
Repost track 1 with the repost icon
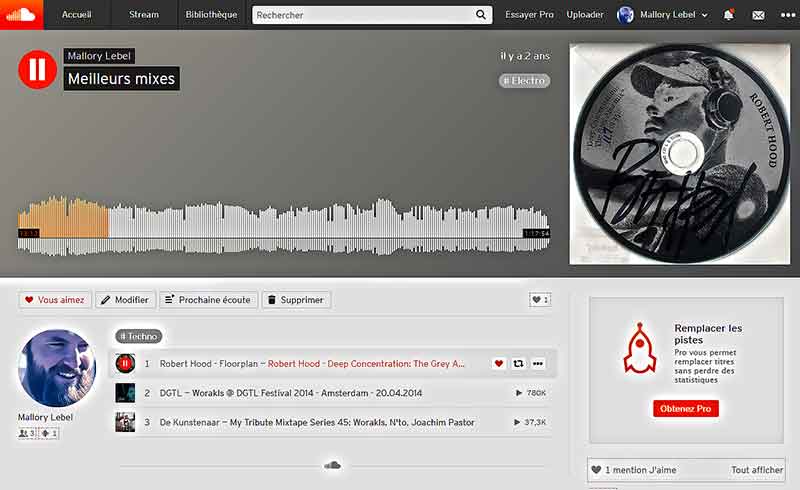518,363
